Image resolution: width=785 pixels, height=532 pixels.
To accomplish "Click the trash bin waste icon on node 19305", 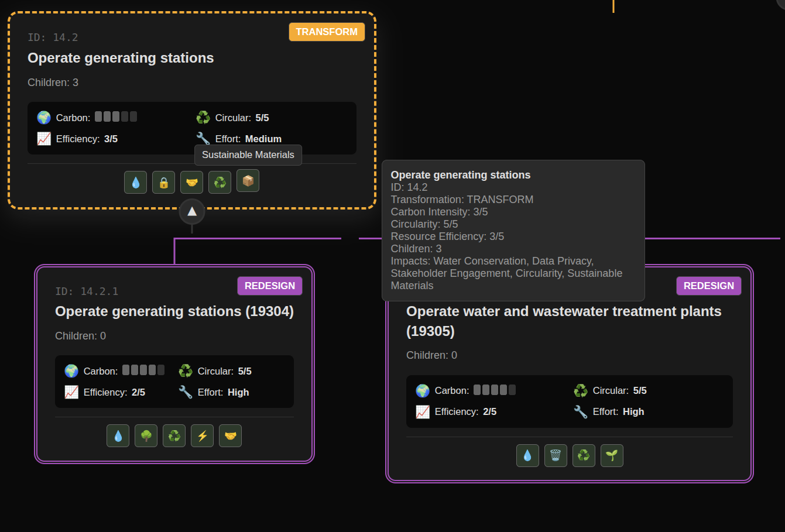I will [556, 455].
